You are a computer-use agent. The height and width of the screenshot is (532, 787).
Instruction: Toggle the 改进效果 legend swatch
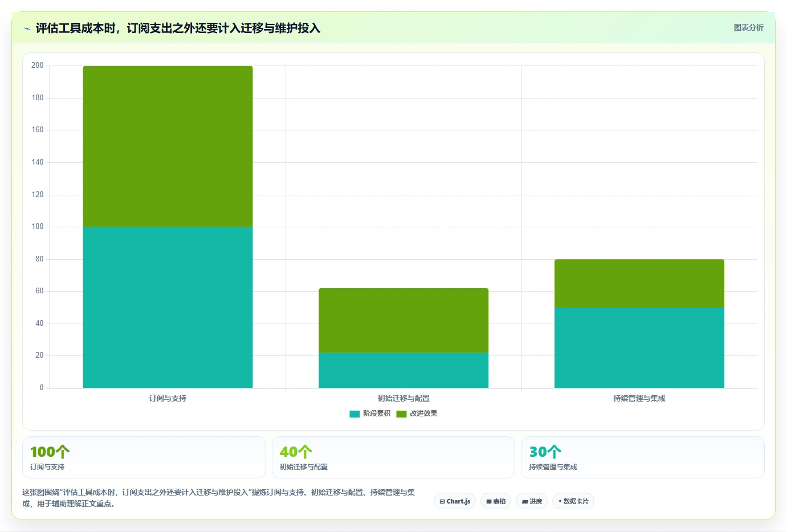[401, 414]
